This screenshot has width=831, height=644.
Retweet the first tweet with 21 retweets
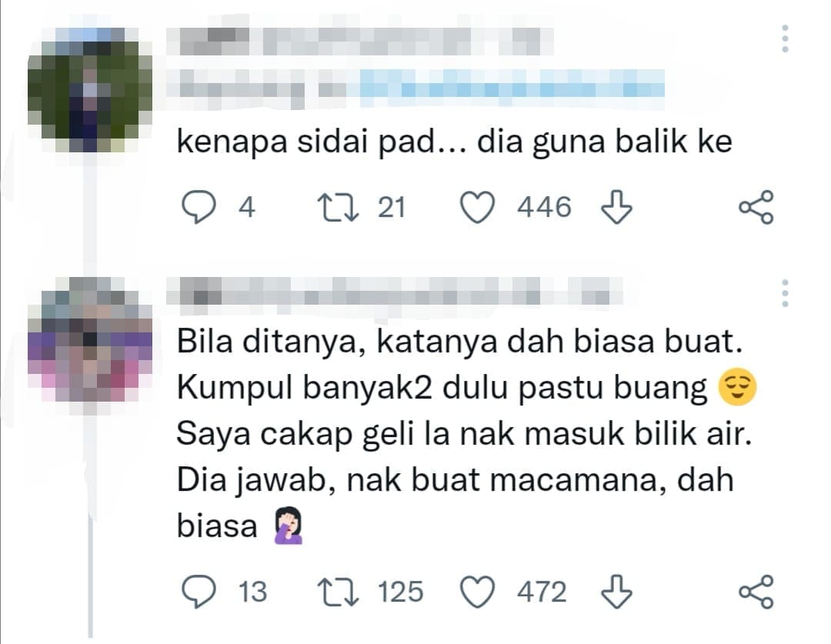pos(338,207)
